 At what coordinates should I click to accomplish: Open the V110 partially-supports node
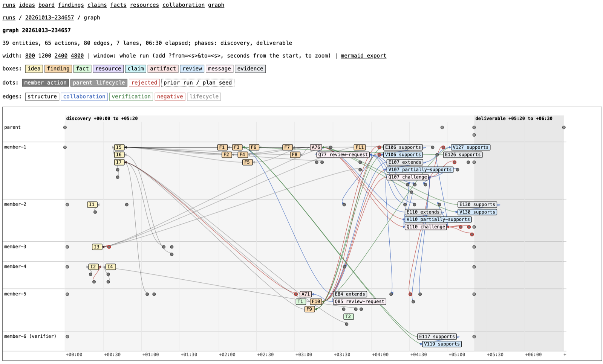438,219
